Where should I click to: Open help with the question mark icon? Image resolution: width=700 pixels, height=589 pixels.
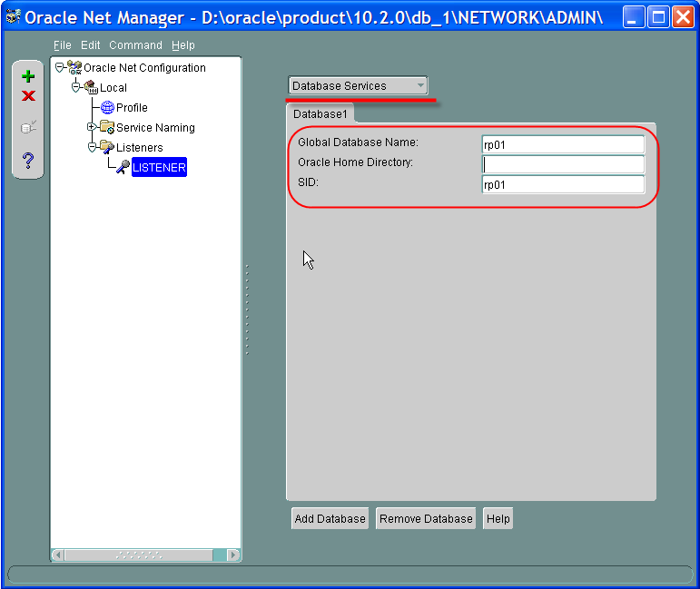[x=28, y=161]
